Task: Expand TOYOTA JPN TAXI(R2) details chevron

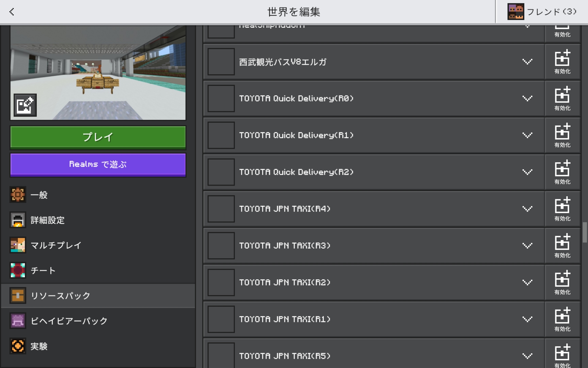Action: (527, 282)
